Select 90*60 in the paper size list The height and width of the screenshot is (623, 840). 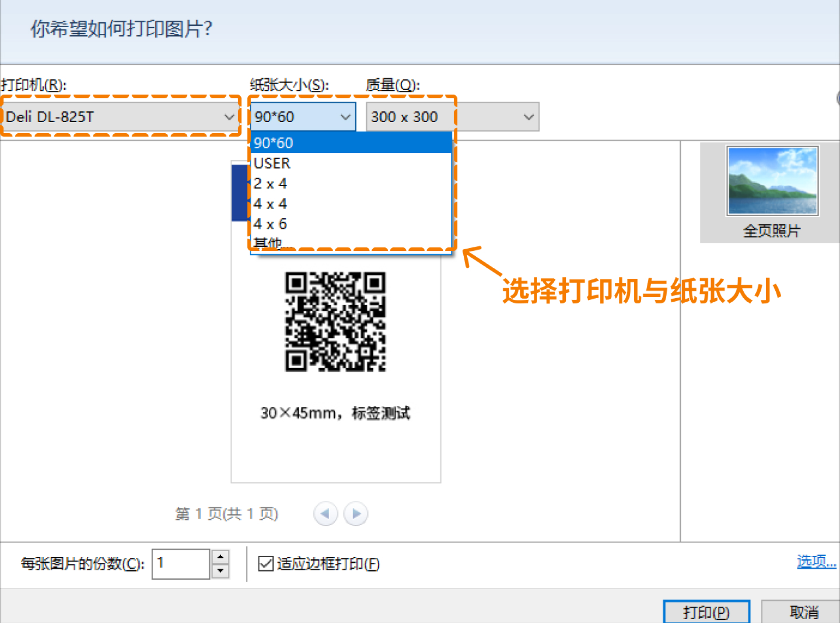pos(351,143)
